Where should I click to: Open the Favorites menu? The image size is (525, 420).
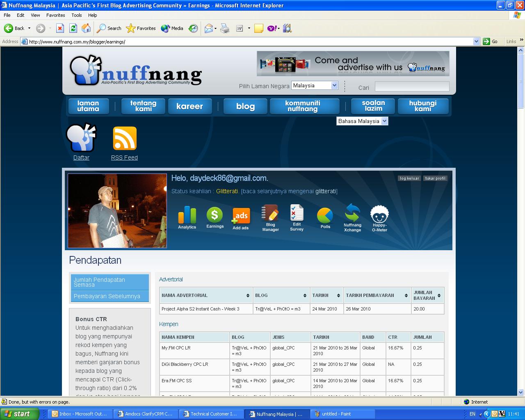click(56, 15)
